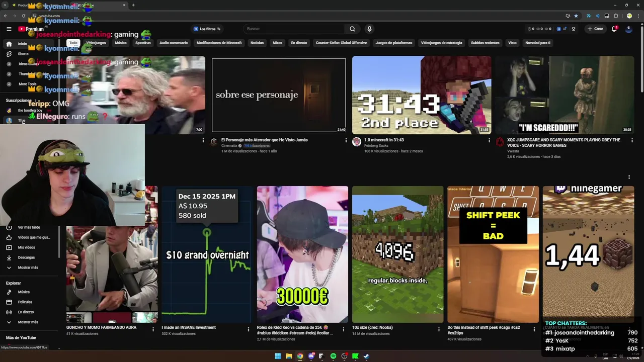
Task: Open options for El Personaje más Aterrador
Action: pos(346,140)
